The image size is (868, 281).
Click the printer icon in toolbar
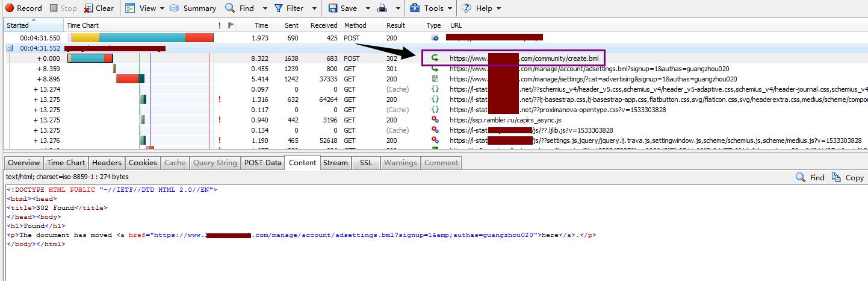[x=382, y=8]
